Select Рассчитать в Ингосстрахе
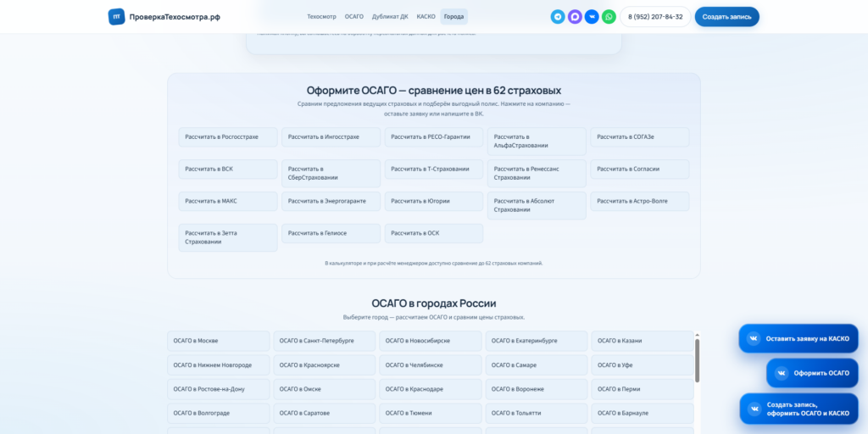Viewport: 868px width, 434px height. tap(331, 137)
